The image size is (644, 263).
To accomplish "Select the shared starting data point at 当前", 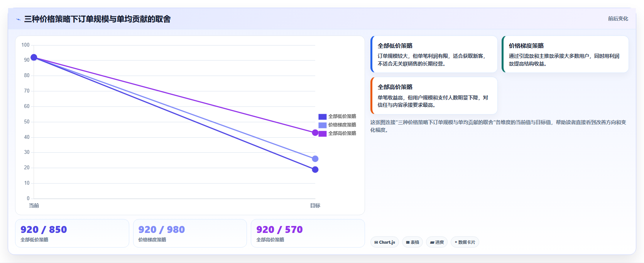I will click(x=34, y=57).
